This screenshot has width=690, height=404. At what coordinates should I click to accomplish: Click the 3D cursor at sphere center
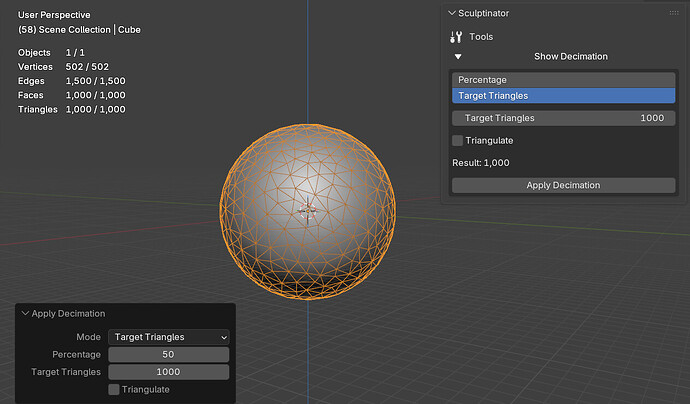308,211
